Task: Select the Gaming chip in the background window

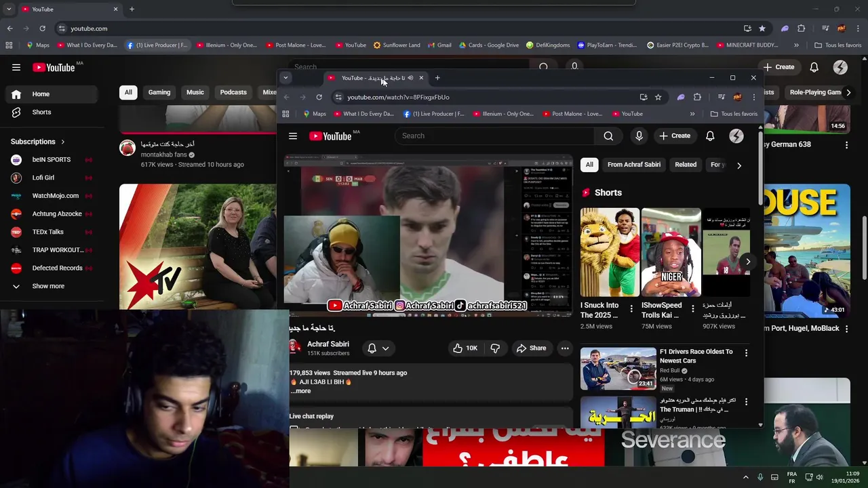Action: pyautogui.click(x=159, y=92)
